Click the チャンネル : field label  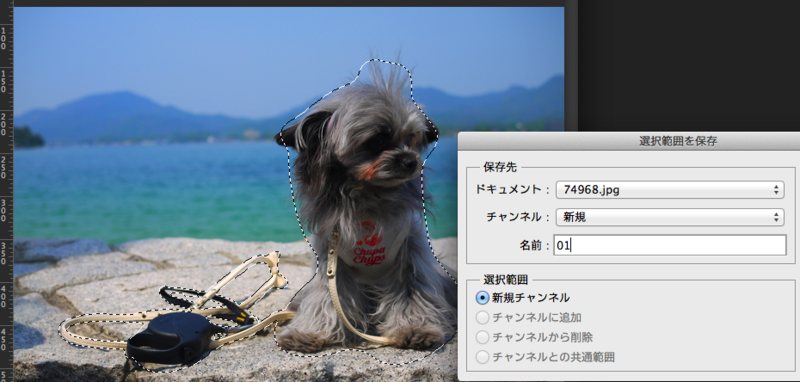tap(518, 217)
